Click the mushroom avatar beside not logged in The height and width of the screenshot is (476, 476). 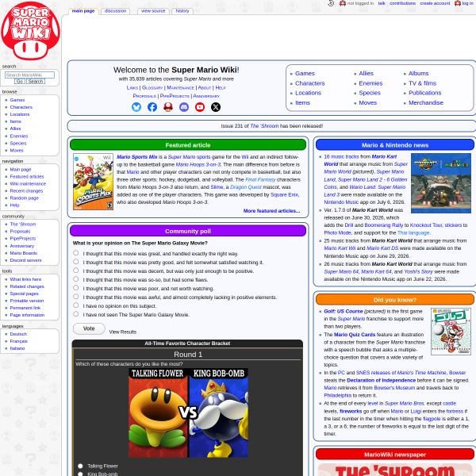343,3
